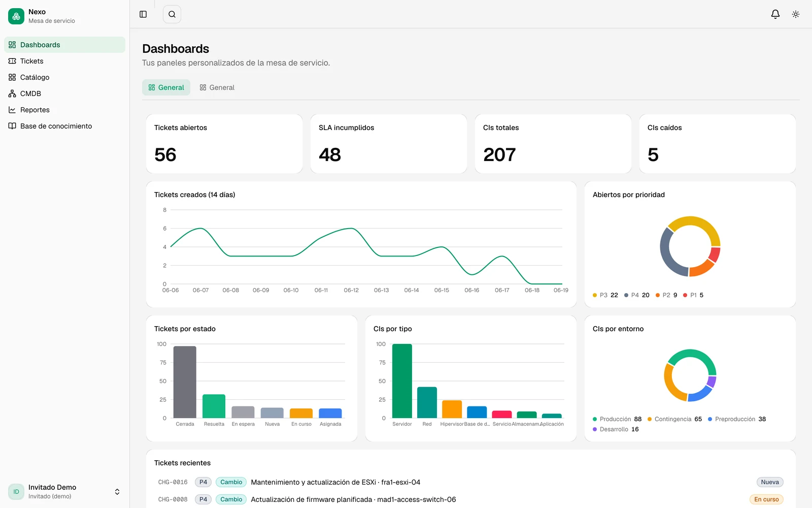Toggle the light/dark theme sun icon
Screen dimensions: 812x508
pyautogui.click(x=796, y=14)
